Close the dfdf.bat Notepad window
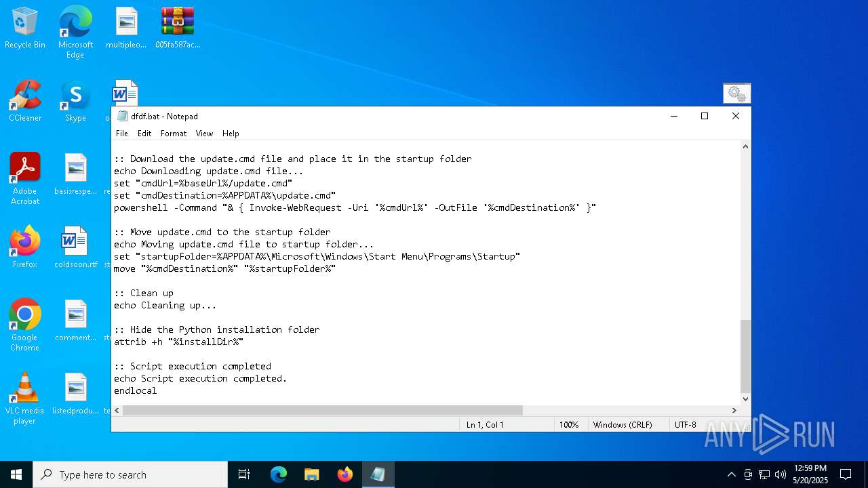The height and width of the screenshot is (488, 868). (x=736, y=116)
